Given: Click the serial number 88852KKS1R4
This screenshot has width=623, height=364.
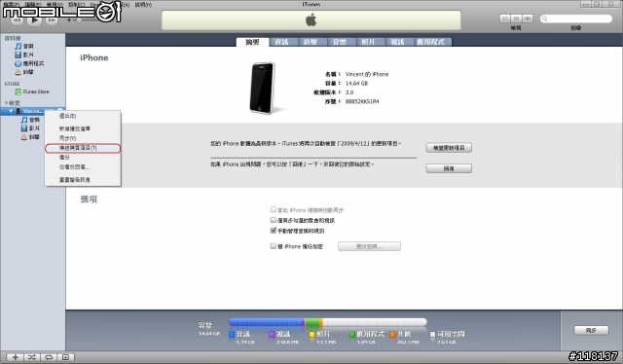Looking at the screenshot, I should tap(362, 102).
